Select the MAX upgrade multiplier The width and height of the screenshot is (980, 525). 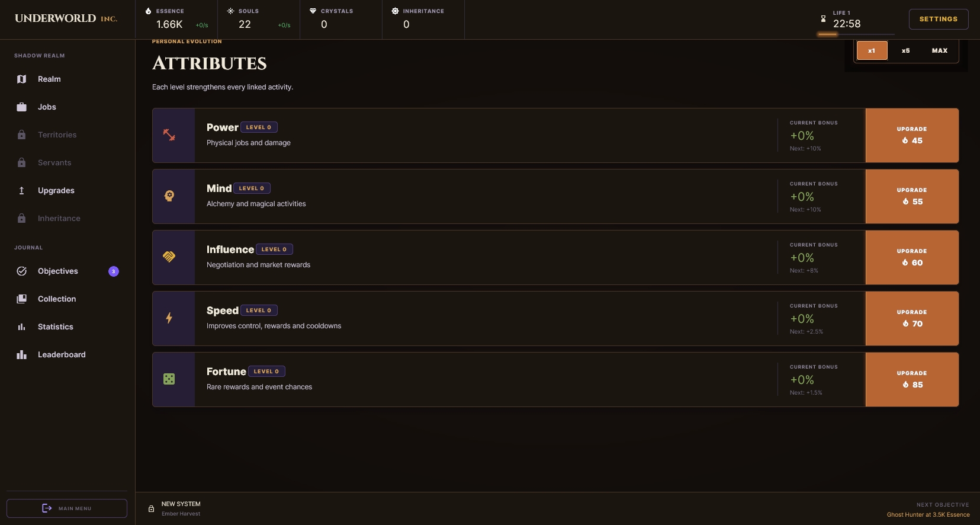[940, 51]
